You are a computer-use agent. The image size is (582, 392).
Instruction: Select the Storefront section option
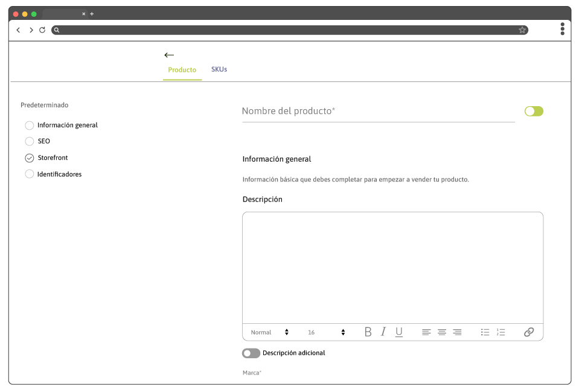tap(30, 158)
